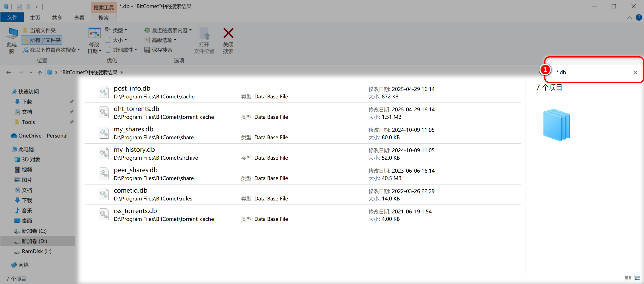Toggle 所有子文件夹 search scope
This screenshot has width=644, height=284.
(x=42, y=40)
